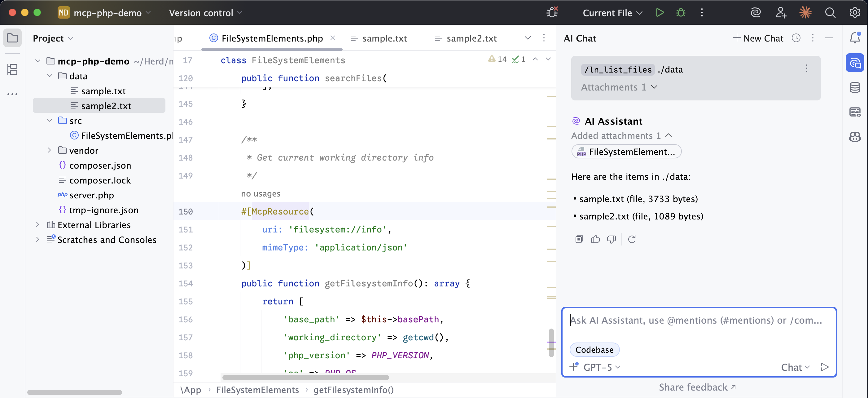Image resolution: width=868 pixels, height=398 pixels.
Task: Show chat history clock icon
Action: click(796, 38)
